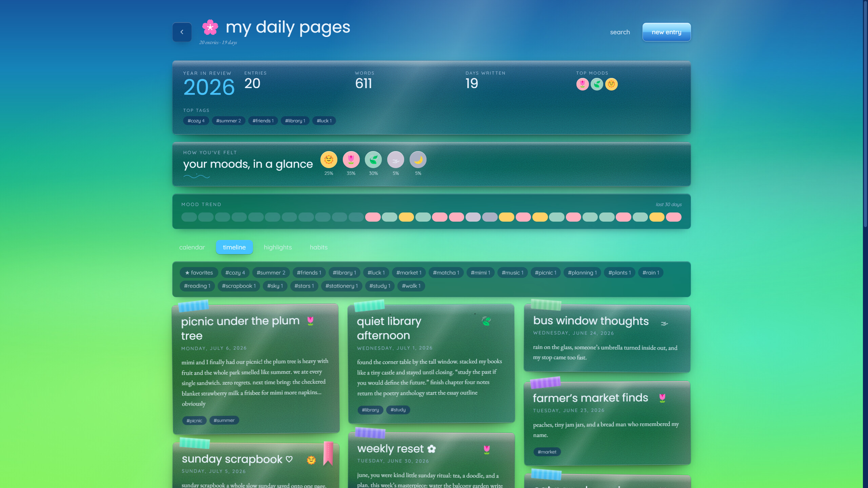The height and width of the screenshot is (488, 868).
Task: Click the purple-gray pill in mood trend
Action: tap(490, 217)
